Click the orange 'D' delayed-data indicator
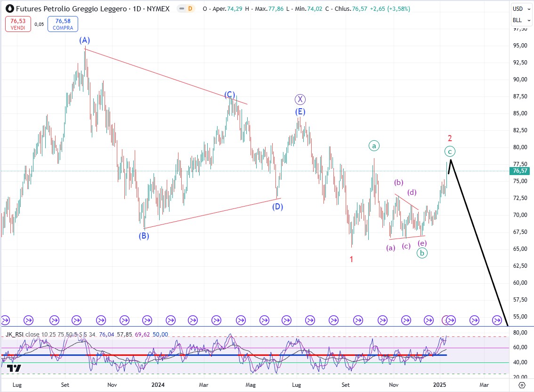The image size is (534, 392). (x=190, y=8)
